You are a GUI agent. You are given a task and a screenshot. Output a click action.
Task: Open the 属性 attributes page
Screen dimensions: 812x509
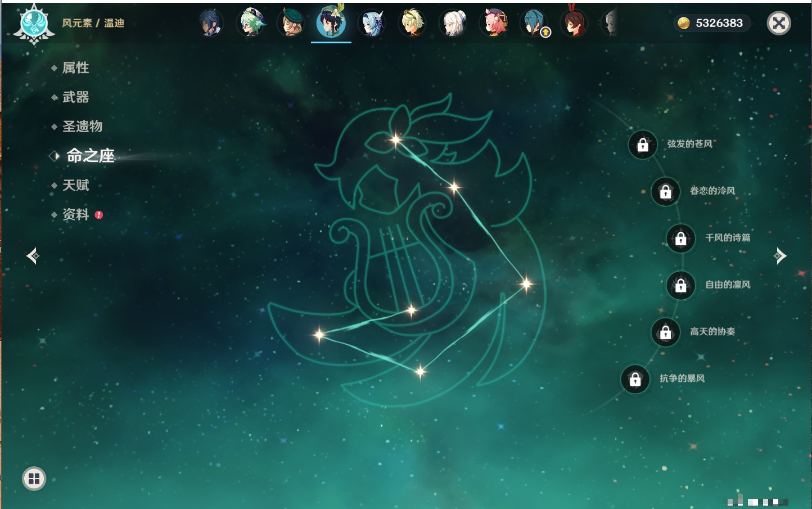[75, 68]
